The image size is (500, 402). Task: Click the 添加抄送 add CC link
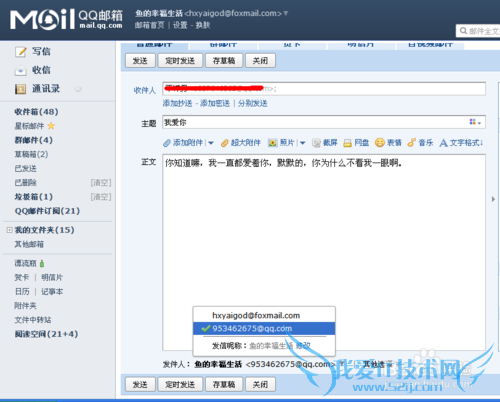click(177, 103)
